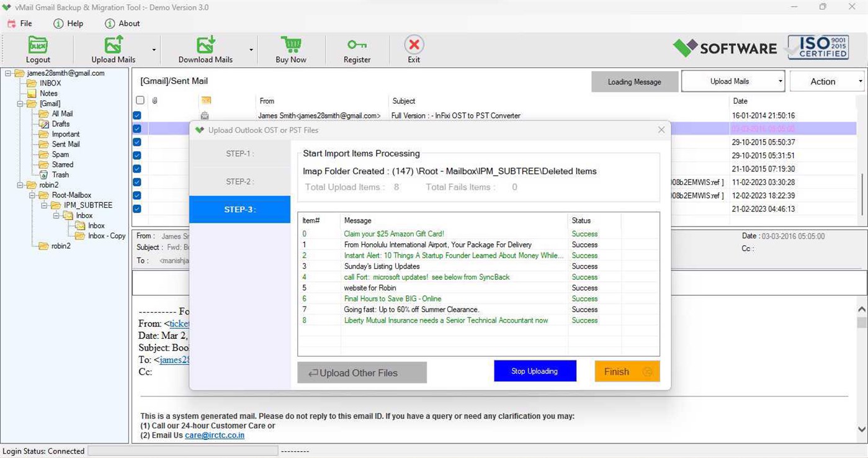Collapse the james28smith@gmail.com tree node
Image resolution: width=868 pixels, height=458 pixels.
[x=9, y=73]
